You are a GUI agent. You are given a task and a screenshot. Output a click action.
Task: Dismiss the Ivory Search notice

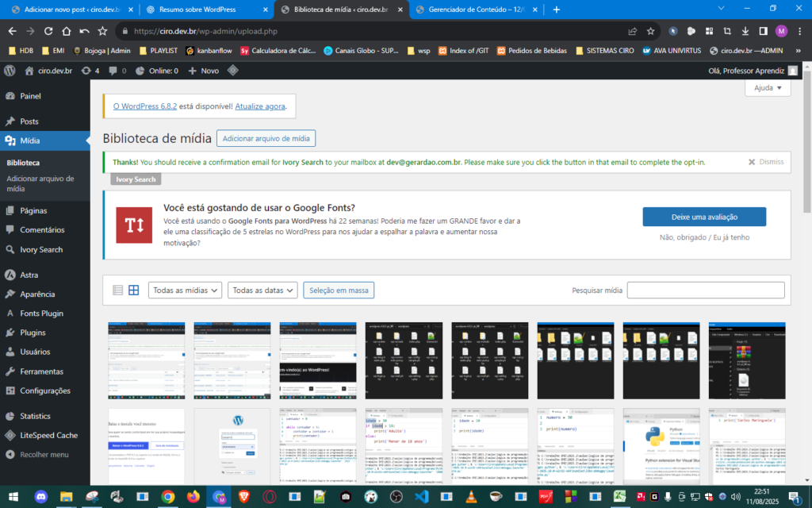[766, 161]
